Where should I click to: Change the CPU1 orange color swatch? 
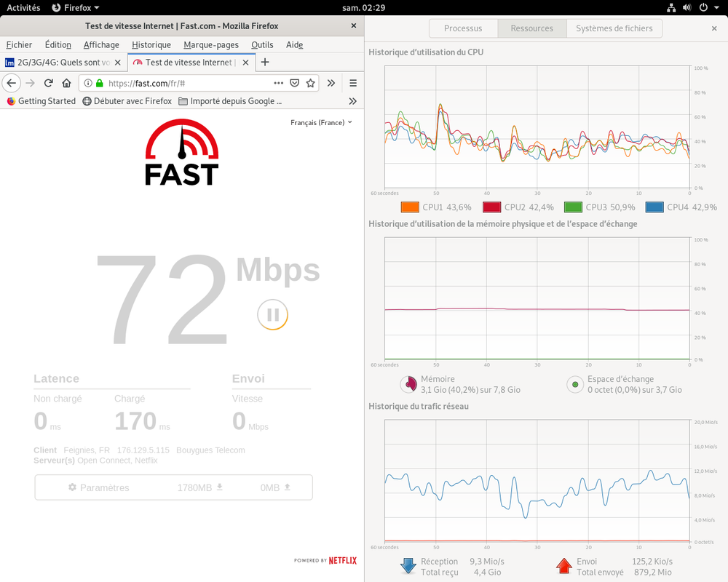coord(410,207)
